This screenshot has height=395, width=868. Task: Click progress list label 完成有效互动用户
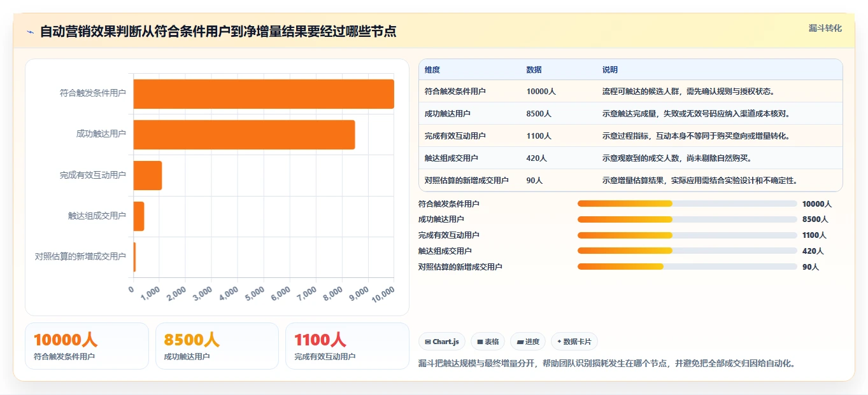[449, 235]
